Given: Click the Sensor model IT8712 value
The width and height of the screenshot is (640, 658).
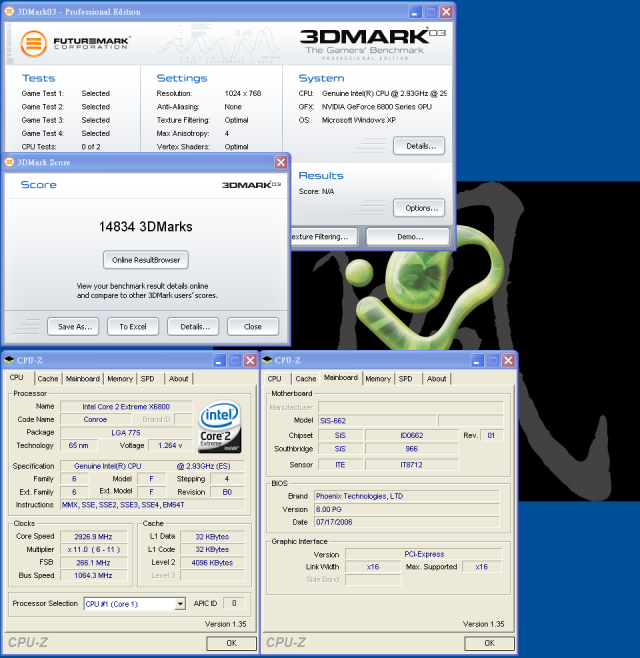Looking at the screenshot, I should pos(412,465).
